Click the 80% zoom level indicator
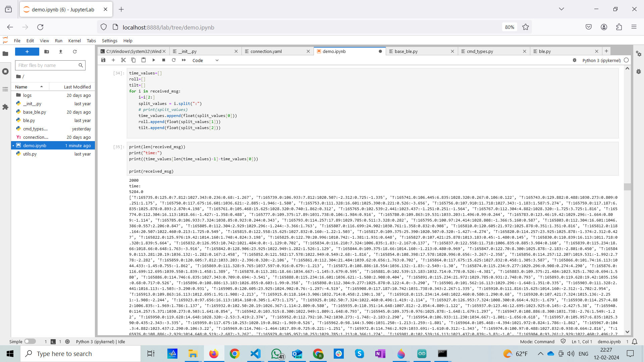Screen dimensions: 644x362 509,27
